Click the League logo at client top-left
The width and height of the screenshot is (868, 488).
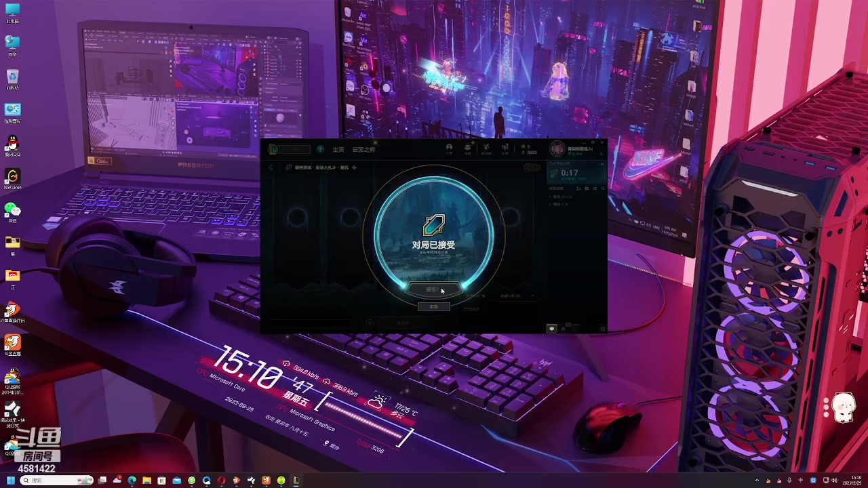[273, 149]
